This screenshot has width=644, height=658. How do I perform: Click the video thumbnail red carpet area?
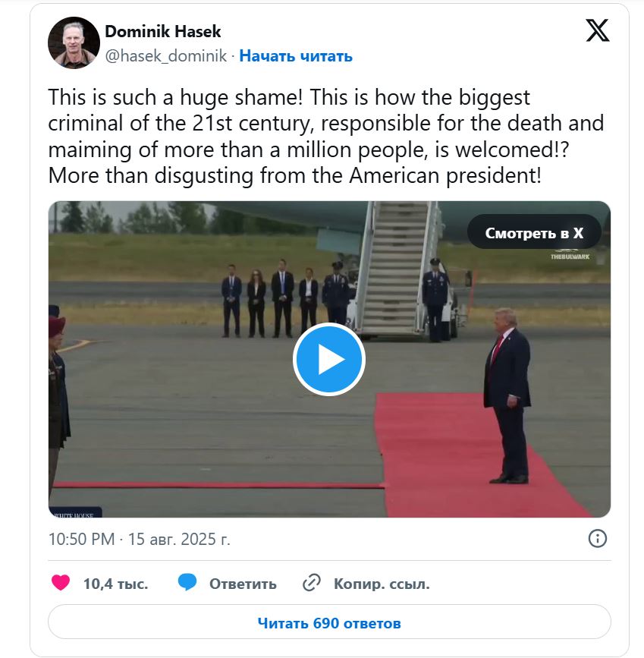click(x=461, y=455)
